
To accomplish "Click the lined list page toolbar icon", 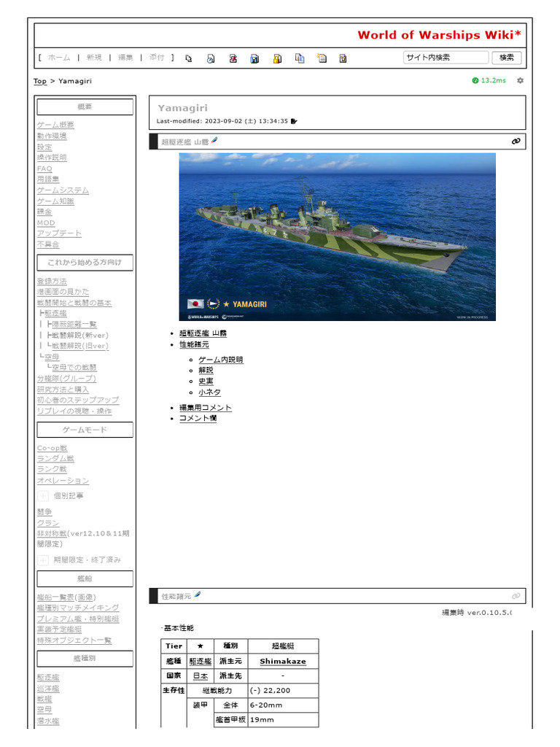I will pyautogui.click(x=322, y=58).
